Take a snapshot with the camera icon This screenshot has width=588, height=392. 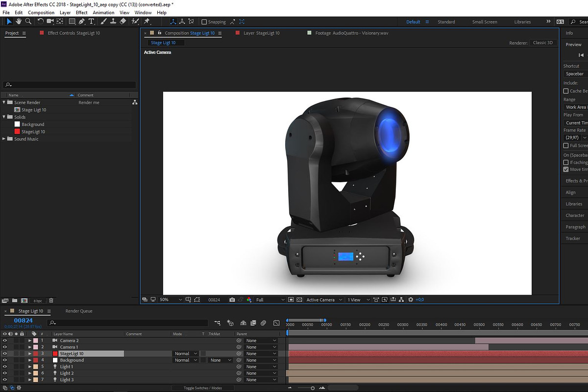click(232, 300)
